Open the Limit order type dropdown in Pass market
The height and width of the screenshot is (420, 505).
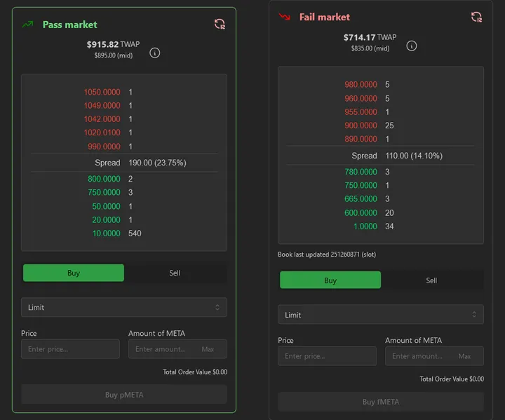pos(124,307)
